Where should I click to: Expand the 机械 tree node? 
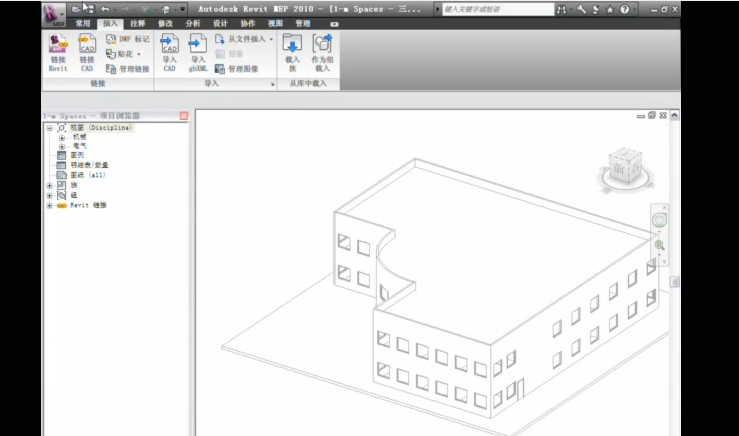point(61,137)
